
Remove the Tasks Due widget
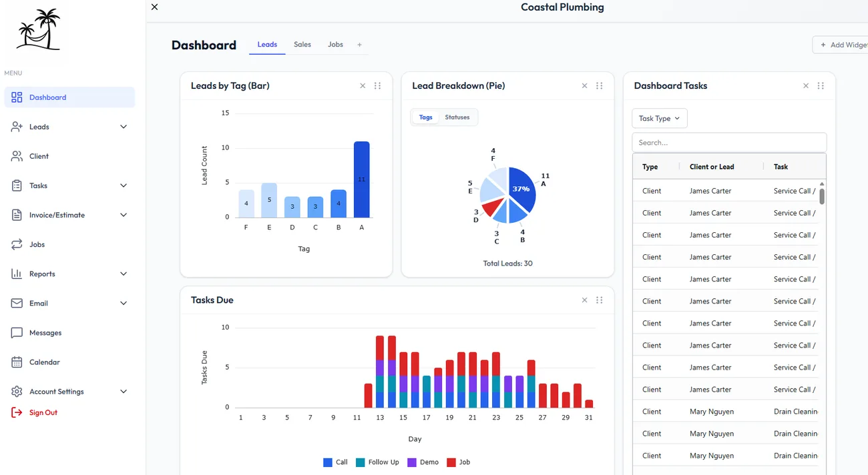[584, 300]
